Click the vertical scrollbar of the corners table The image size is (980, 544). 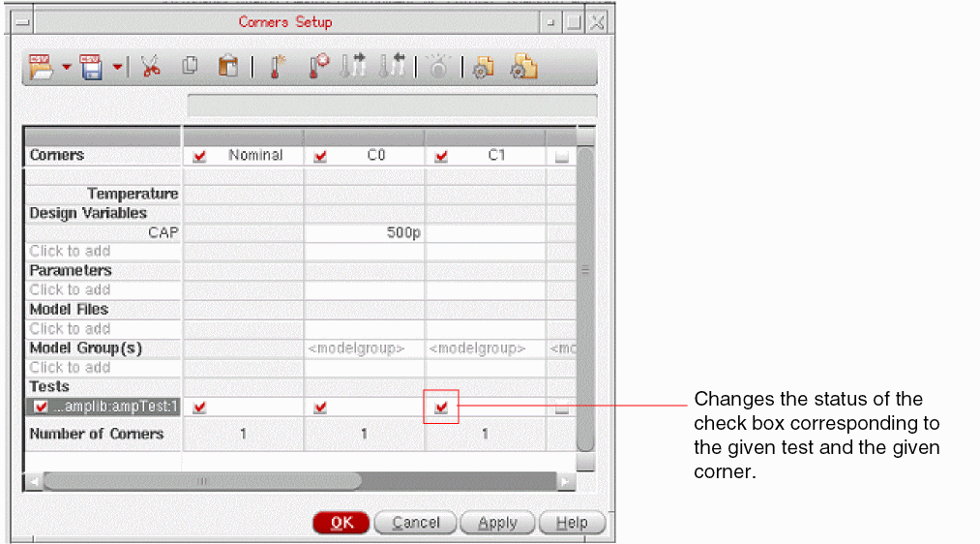point(585,299)
